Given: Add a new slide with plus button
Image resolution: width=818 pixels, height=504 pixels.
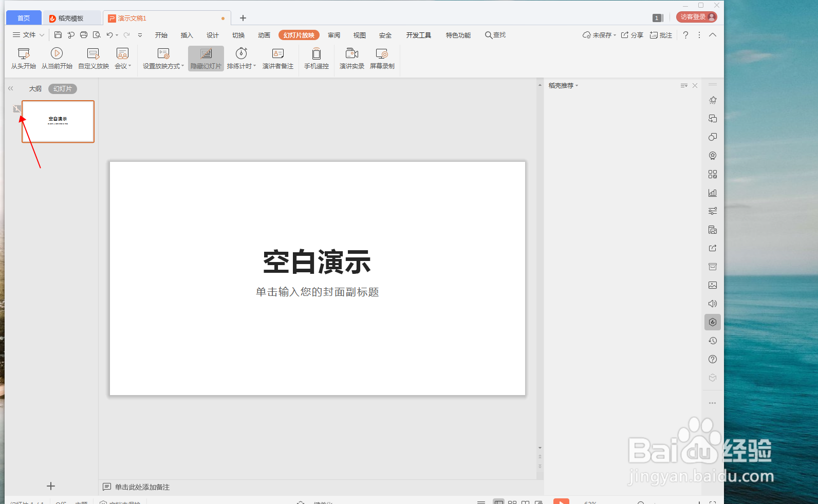Looking at the screenshot, I should [x=51, y=486].
